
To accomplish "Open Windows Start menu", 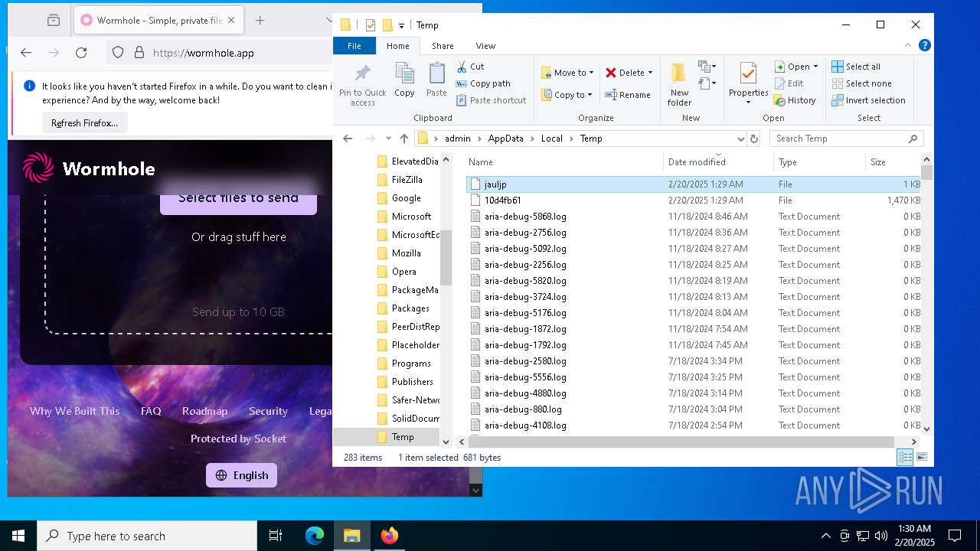I will pyautogui.click(x=18, y=536).
